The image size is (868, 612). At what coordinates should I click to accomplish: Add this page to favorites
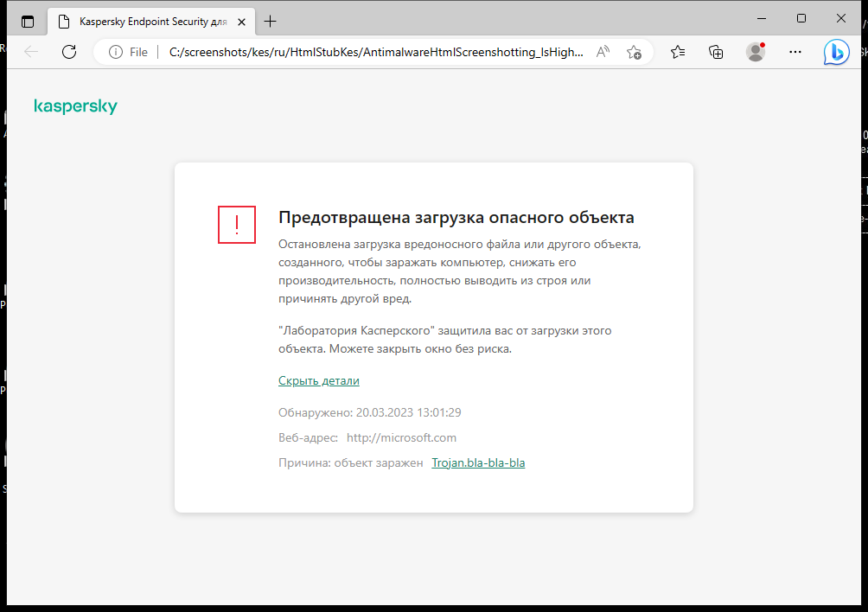(634, 52)
